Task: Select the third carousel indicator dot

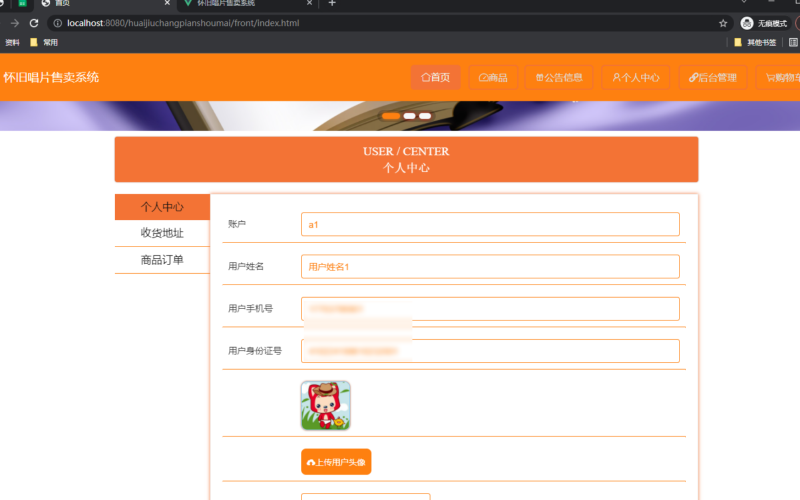Action: [x=425, y=116]
